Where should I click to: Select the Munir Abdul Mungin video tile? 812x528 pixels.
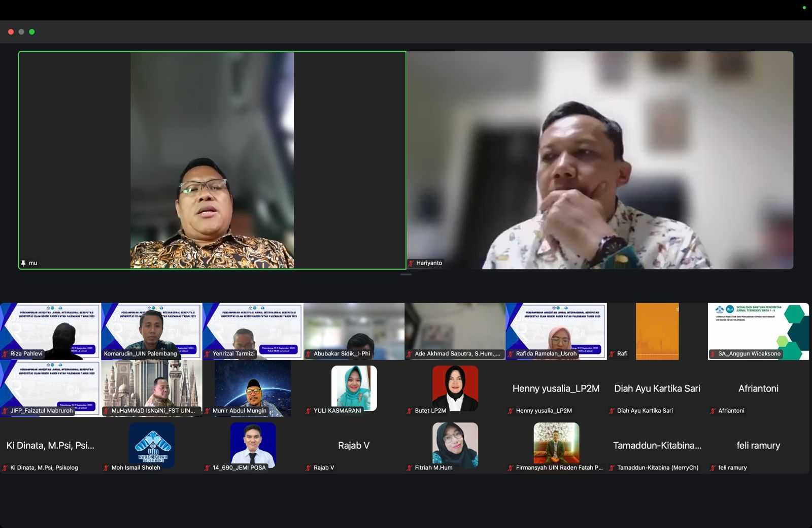point(253,387)
